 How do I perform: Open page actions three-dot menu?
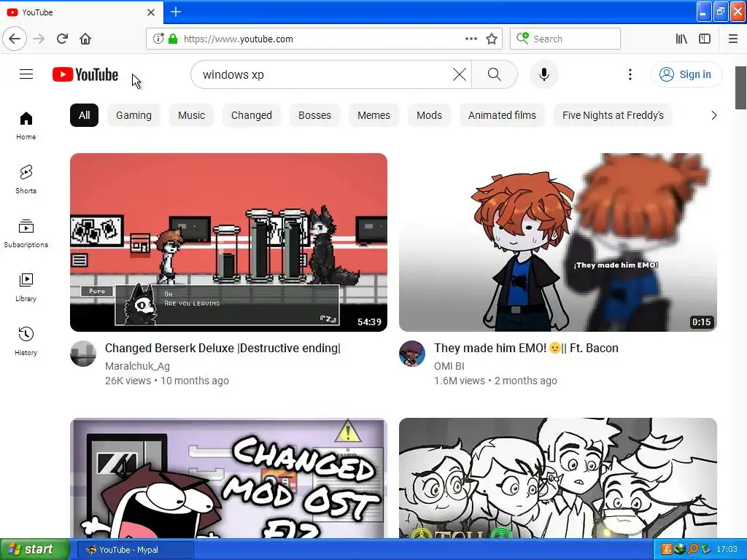click(x=471, y=39)
